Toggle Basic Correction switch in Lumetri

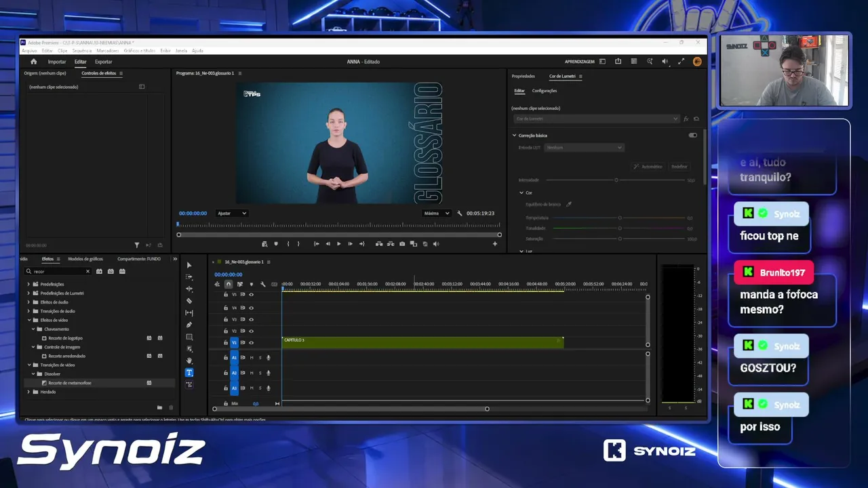[692, 136]
